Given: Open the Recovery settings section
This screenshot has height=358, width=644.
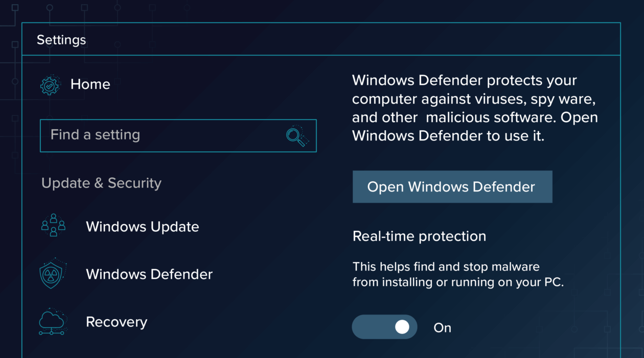Looking at the screenshot, I should (x=117, y=322).
